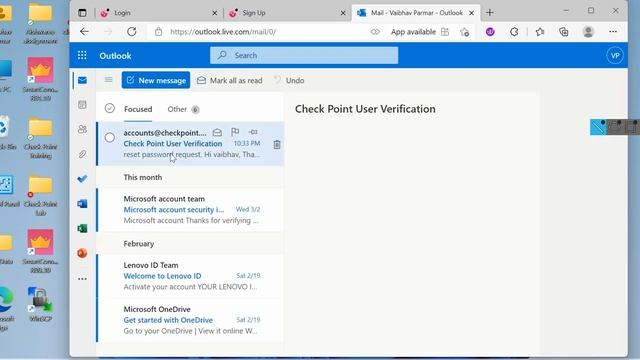Open the Outlook app launcher grid
The height and width of the screenshot is (360, 640).
[x=82, y=56]
